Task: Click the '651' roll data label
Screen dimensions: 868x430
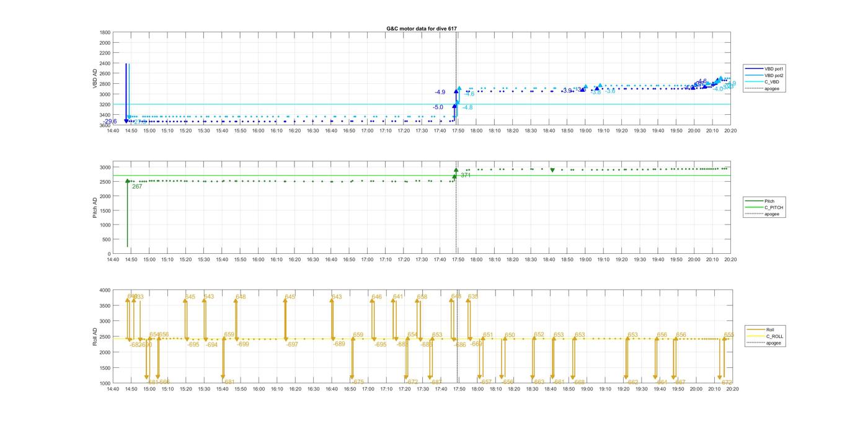Action: click(488, 335)
